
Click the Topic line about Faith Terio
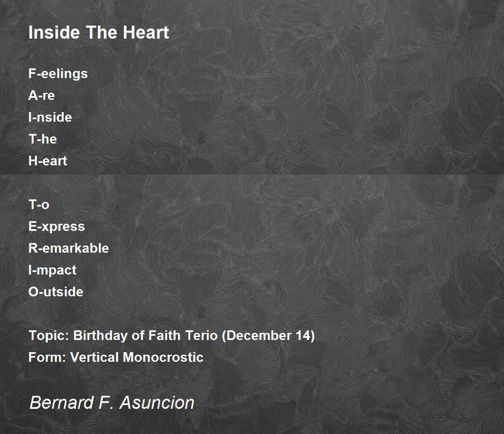(x=171, y=336)
